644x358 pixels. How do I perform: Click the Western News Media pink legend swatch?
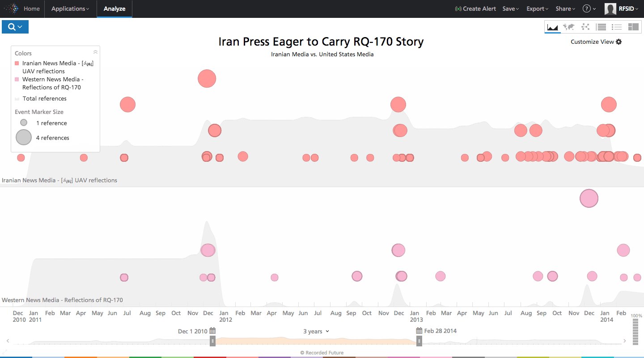17,80
